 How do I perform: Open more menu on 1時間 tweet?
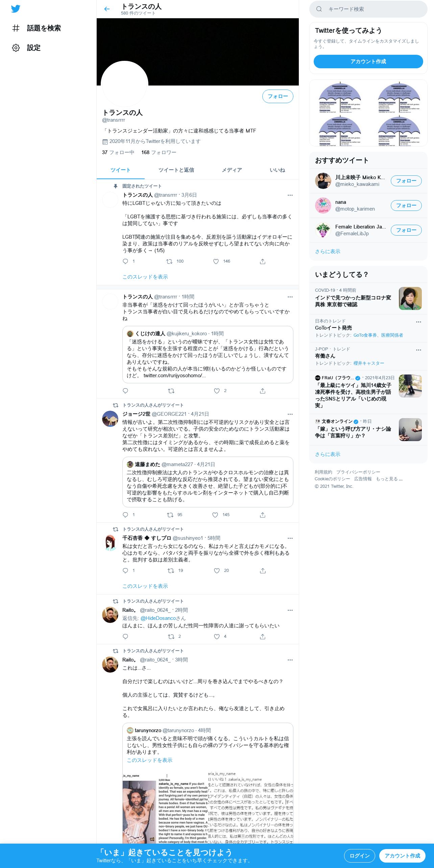point(290,297)
